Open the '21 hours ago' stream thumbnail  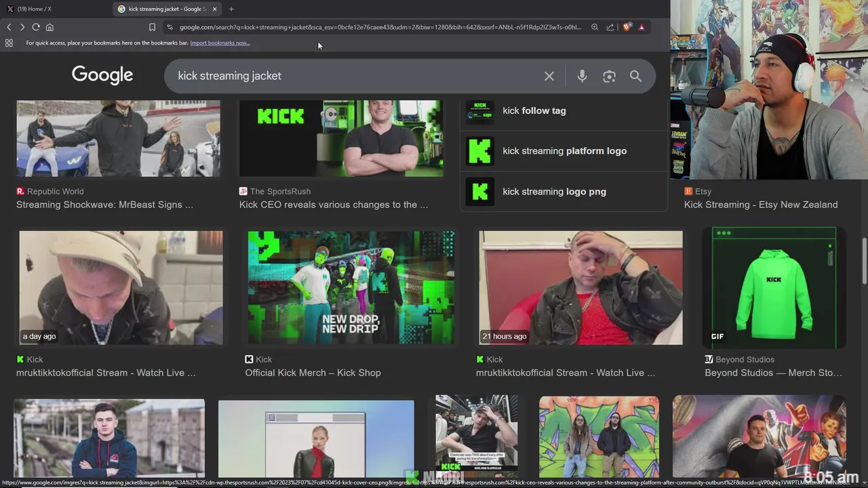[580, 287]
